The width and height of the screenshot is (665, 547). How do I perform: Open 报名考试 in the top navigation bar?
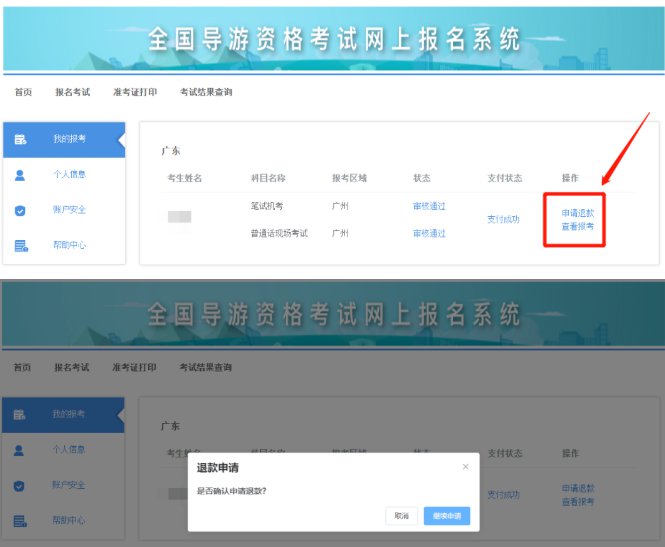click(x=72, y=92)
